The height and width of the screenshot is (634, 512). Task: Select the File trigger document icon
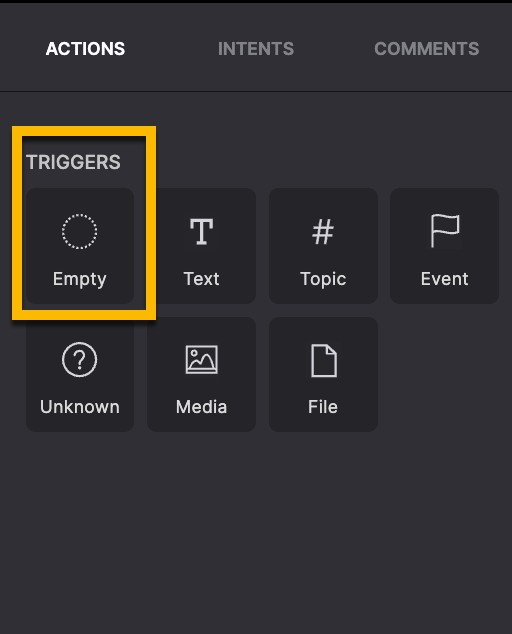tap(324, 360)
